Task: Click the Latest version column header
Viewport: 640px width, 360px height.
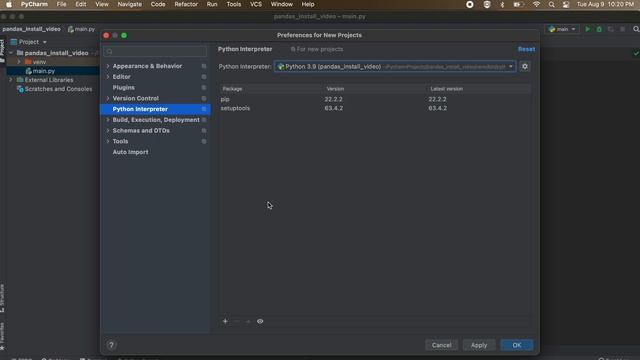Action: (x=480, y=89)
